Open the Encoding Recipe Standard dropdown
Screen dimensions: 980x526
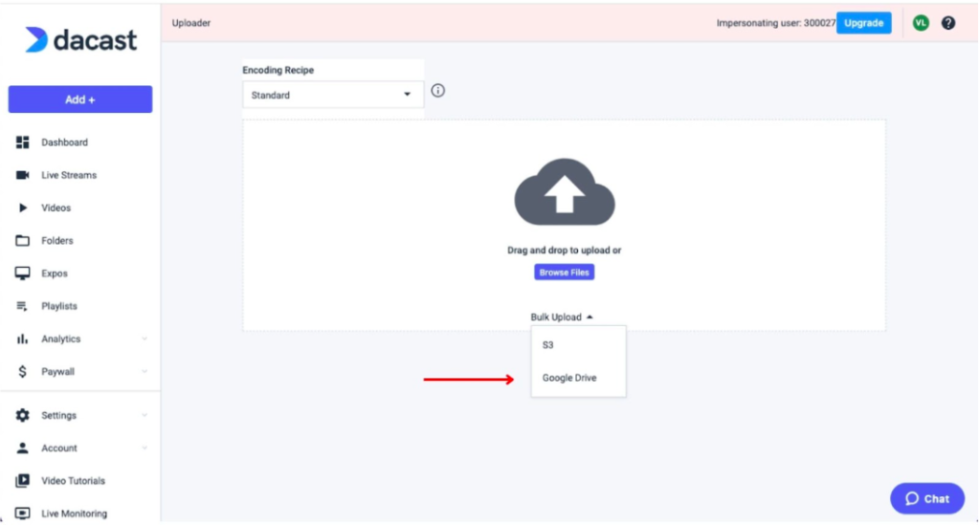pyautogui.click(x=332, y=95)
